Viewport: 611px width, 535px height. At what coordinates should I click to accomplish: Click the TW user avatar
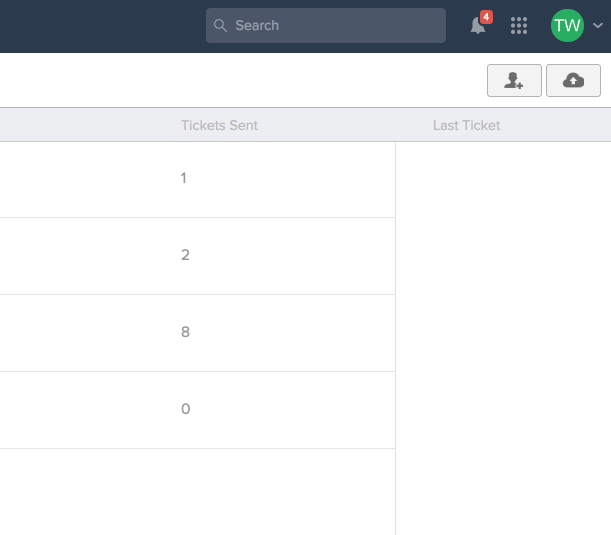567,25
